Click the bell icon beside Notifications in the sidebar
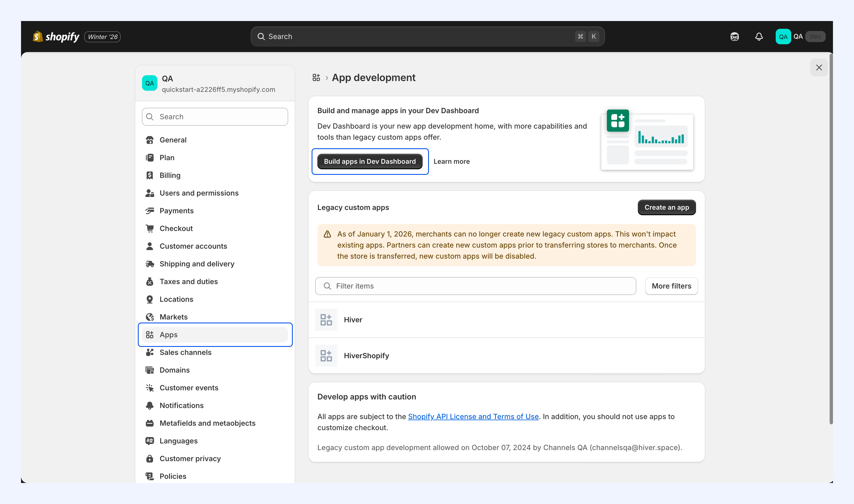 pos(149,405)
